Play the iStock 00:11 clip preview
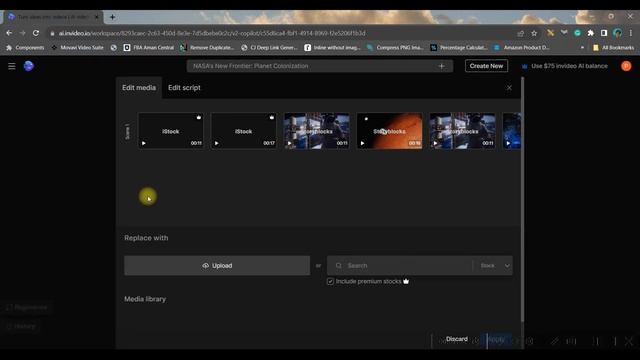 point(144,143)
